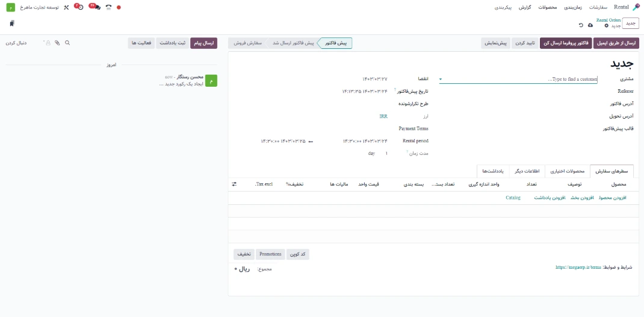The width and height of the screenshot is (644, 317).
Task: Click the cloud save icon
Action: coord(590,25)
